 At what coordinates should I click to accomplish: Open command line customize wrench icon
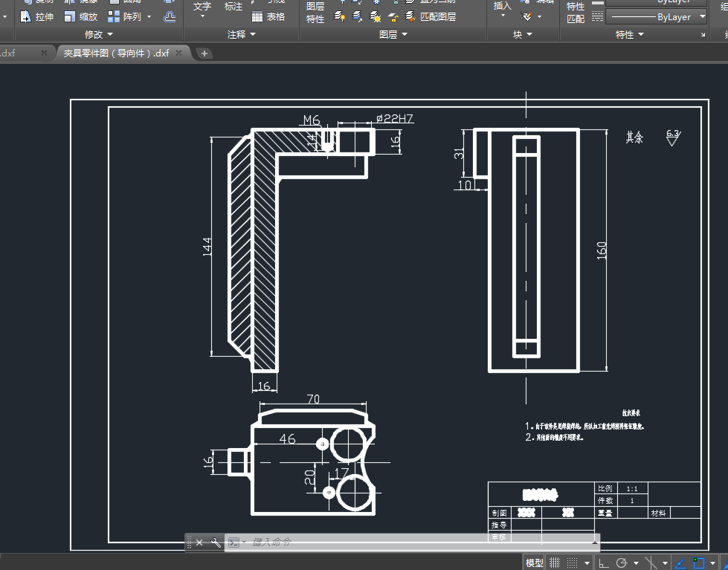pos(216,543)
